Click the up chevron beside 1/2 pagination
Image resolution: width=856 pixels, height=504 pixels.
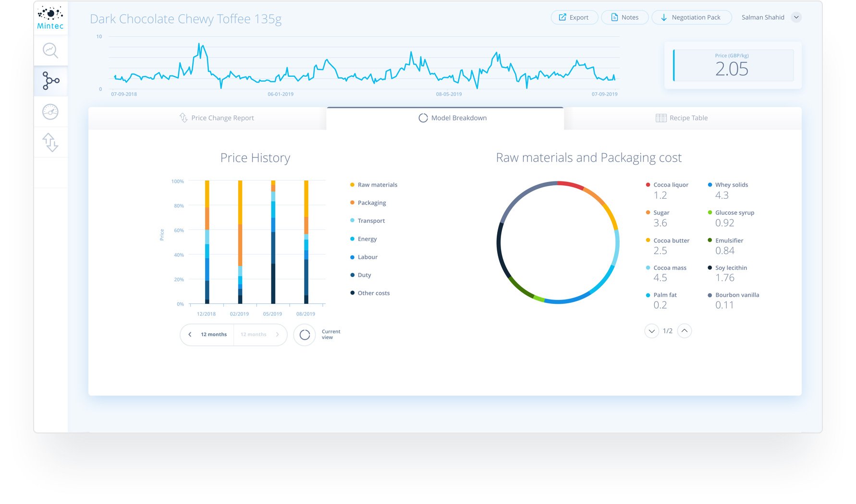click(x=685, y=331)
